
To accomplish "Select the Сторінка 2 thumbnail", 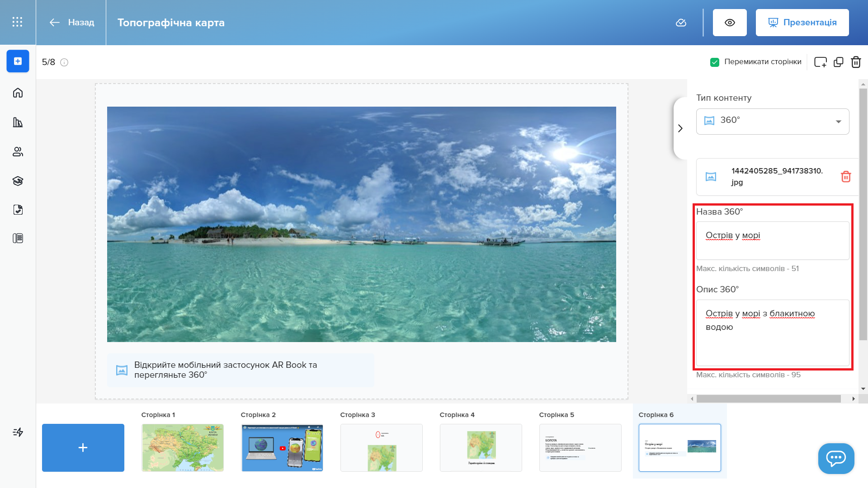I will click(282, 448).
